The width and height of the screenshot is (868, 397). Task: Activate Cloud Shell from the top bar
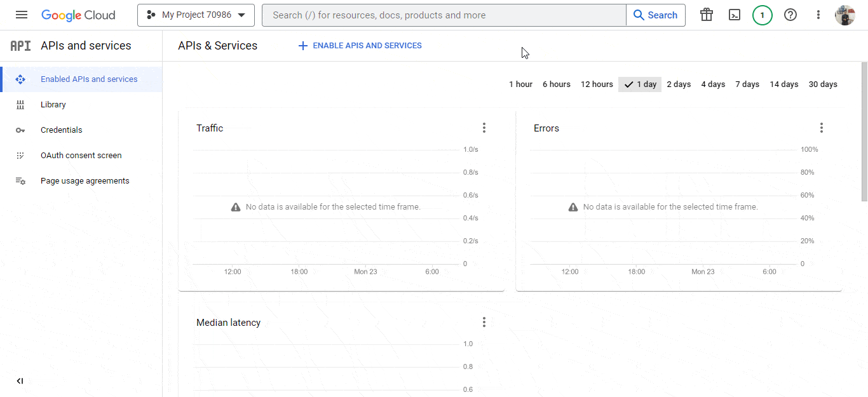coord(734,14)
